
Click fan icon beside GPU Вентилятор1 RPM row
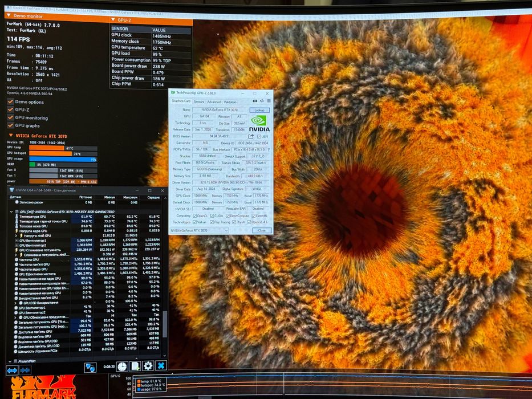click(17, 240)
